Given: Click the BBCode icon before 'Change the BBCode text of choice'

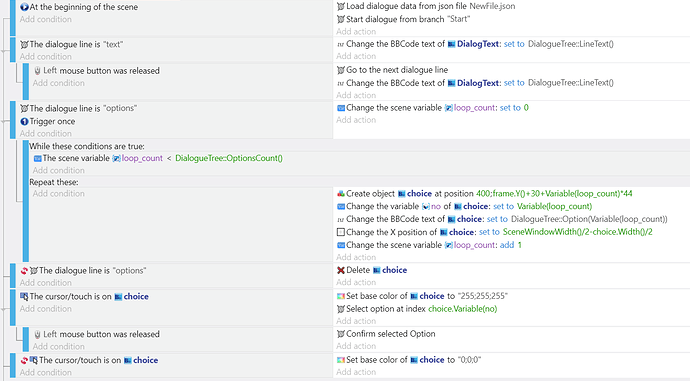Looking at the screenshot, I should tap(341, 219).
